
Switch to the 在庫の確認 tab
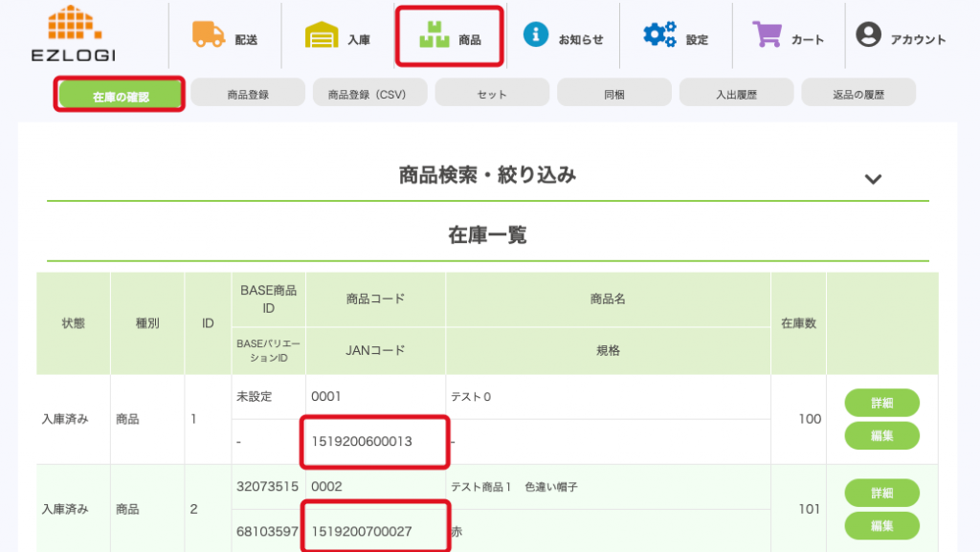click(121, 95)
